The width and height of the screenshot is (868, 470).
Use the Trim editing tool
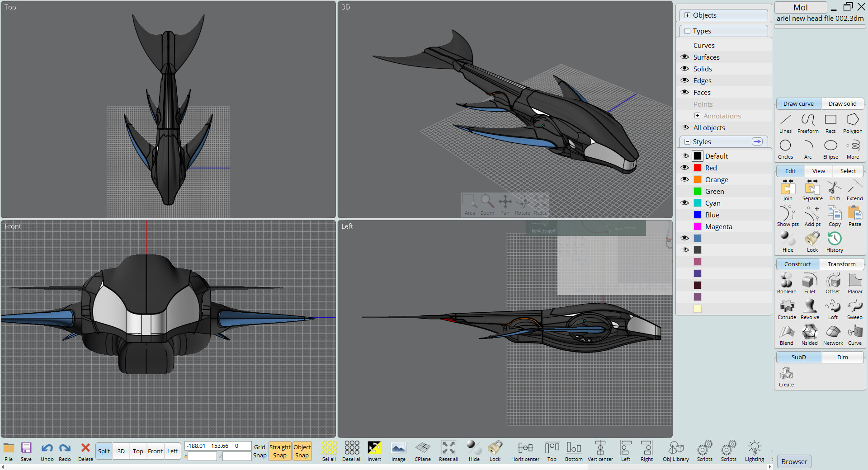(834, 190)
